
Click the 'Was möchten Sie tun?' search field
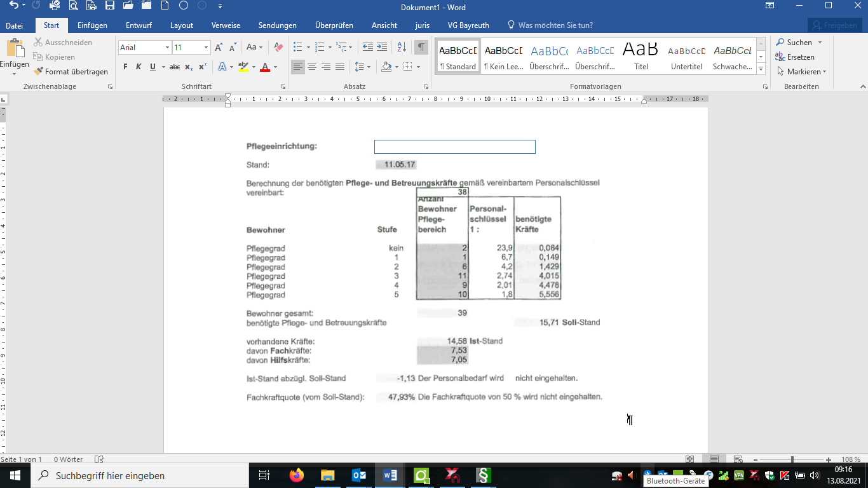coord(550,25)
